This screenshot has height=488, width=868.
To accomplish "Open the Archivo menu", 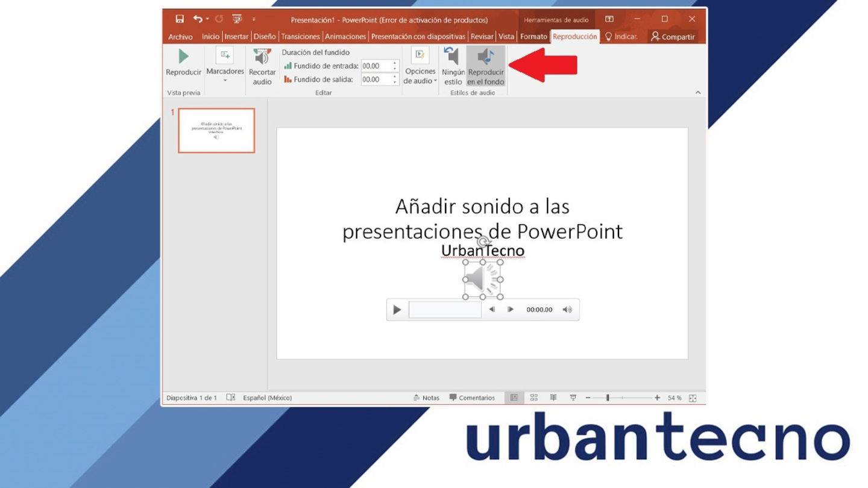I will [180, 37].
